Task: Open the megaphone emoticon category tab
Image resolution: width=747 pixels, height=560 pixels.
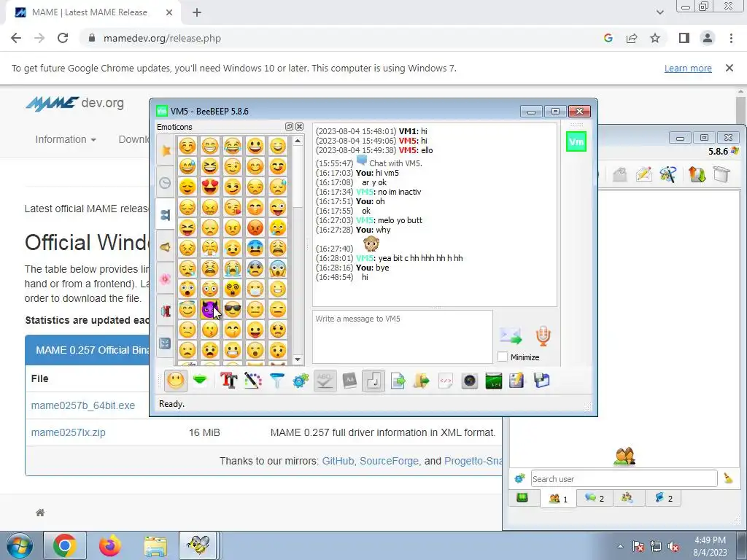Action: (x=166, y=246)
